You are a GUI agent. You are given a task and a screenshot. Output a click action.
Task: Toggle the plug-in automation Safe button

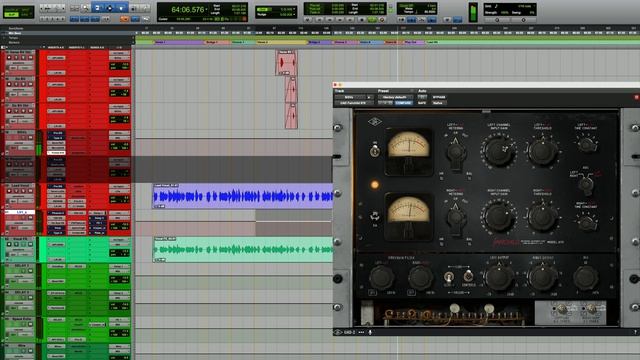422,103
